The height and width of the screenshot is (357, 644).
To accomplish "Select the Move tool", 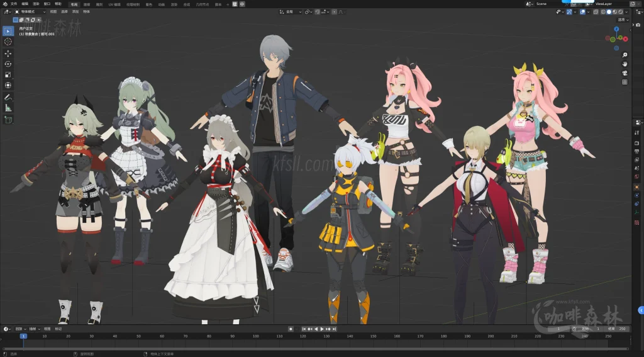I will [8, 54].
